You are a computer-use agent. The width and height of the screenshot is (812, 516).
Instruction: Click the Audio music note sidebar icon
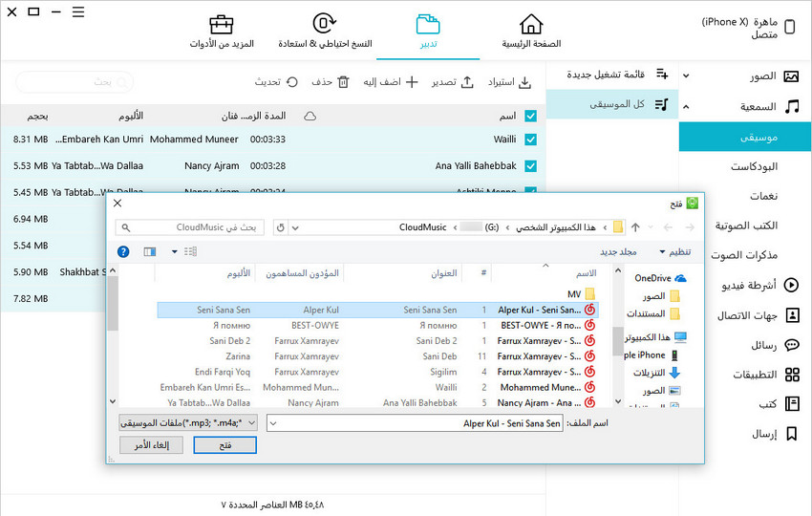point(791,107)
